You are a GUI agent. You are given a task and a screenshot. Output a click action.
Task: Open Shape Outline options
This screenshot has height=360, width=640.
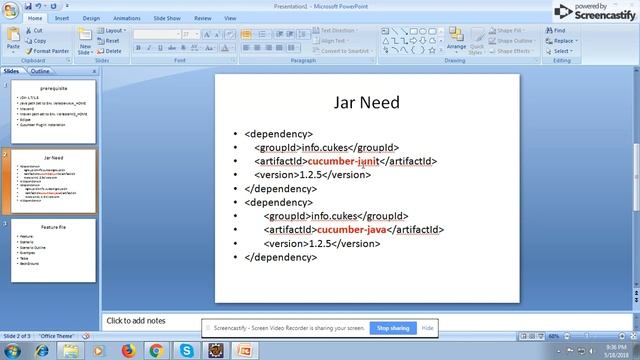click(511, 41)
